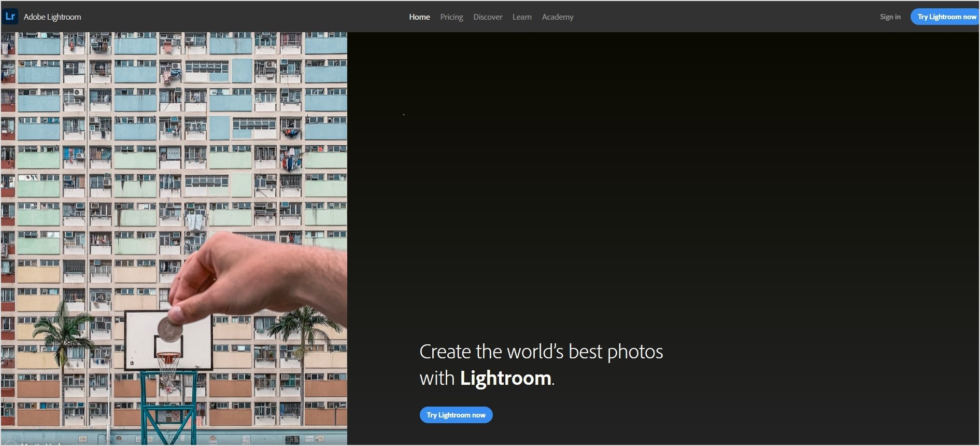
Task: Click the Sign in link
Action: pos(890,17)
